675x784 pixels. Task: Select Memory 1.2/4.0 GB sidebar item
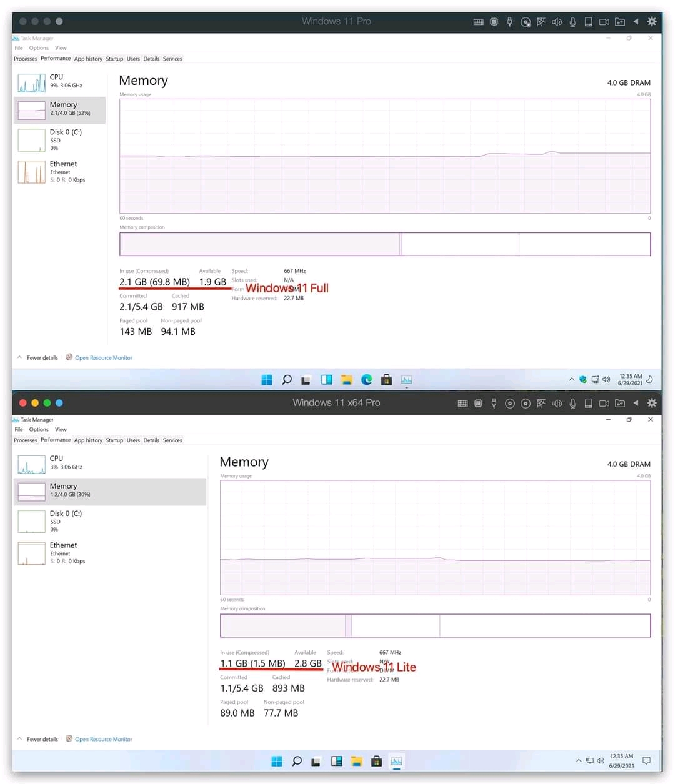coord(110,492)
